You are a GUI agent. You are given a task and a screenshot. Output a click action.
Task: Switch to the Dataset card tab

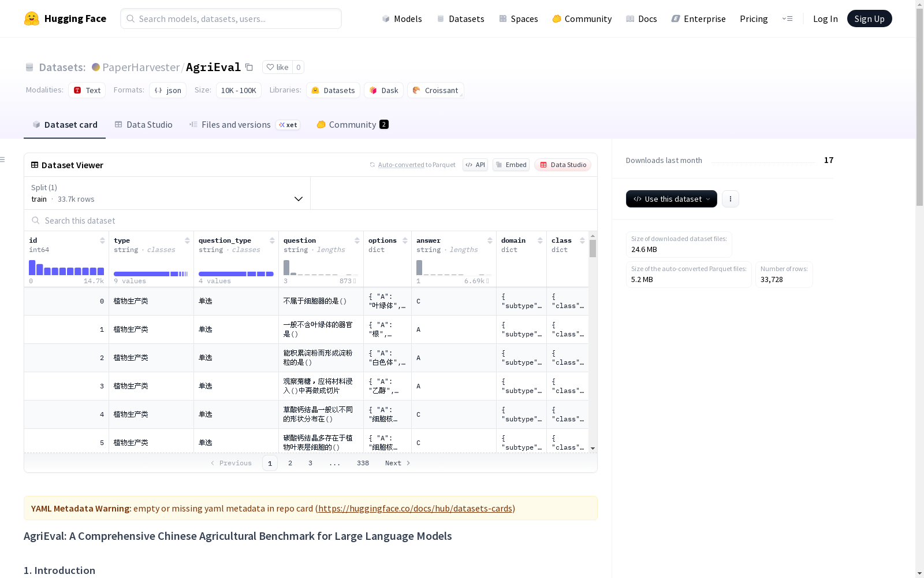coord(65,125)
